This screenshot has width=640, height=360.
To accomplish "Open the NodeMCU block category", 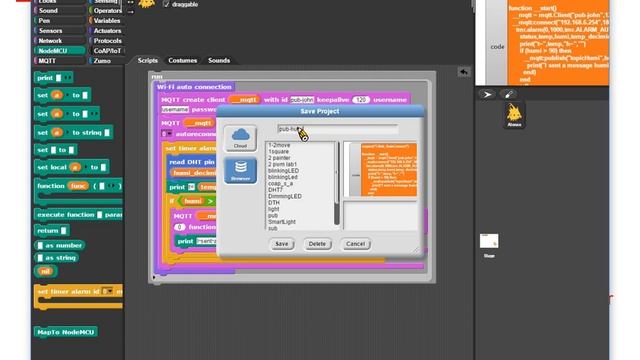I will pyautogui.click(x=60, y=51).
